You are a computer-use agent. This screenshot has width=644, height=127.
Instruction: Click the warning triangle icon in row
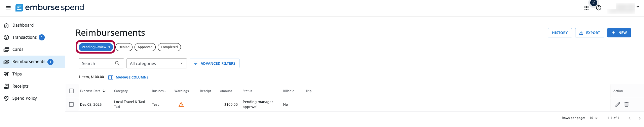pyautogui.click(x=181, y=104)
